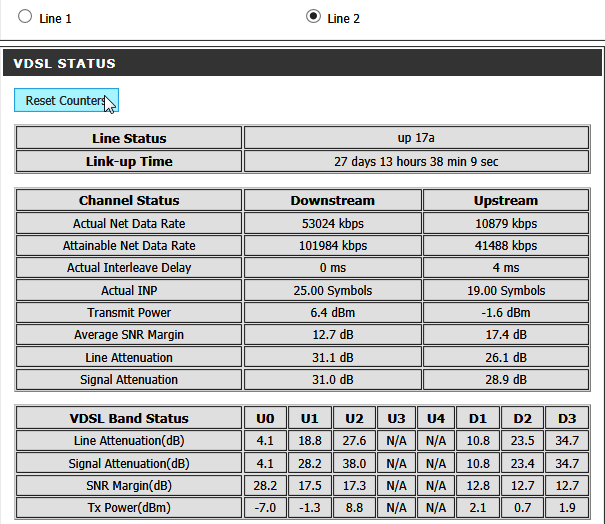Image resolution: width=605 pixels, height=524 pixels.
Task: Click the Line Attenuation label in Channel Status
Action: pyautogui.click(x=129, y=357)
